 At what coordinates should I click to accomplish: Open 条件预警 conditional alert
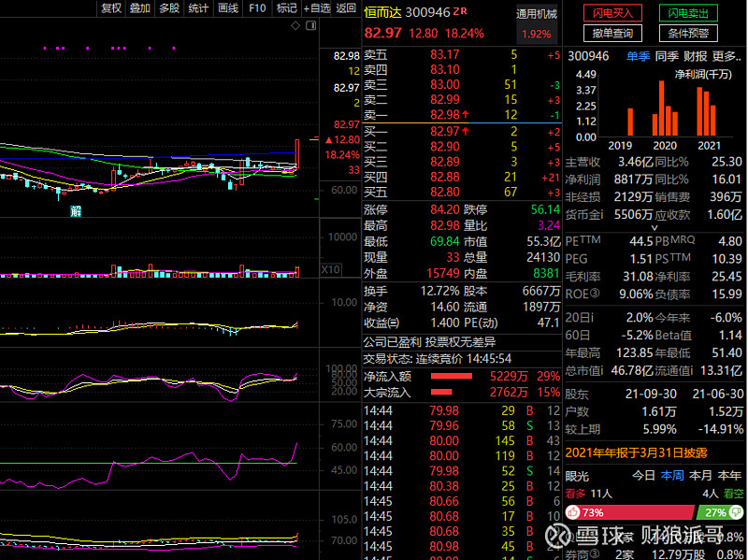click(688, 33)
